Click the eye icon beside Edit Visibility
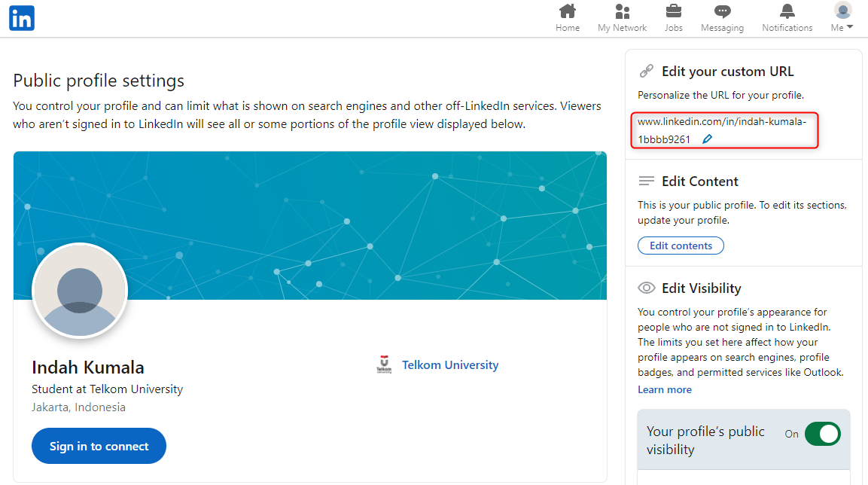 pyautogui.click(x=646, y=288)
